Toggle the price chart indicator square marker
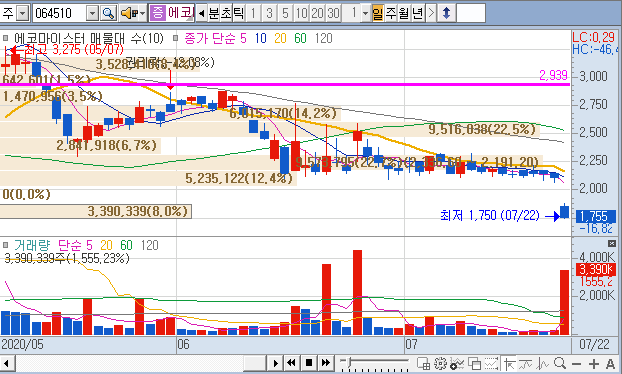This screenshot has width=622, height=374. click(5, 38)
